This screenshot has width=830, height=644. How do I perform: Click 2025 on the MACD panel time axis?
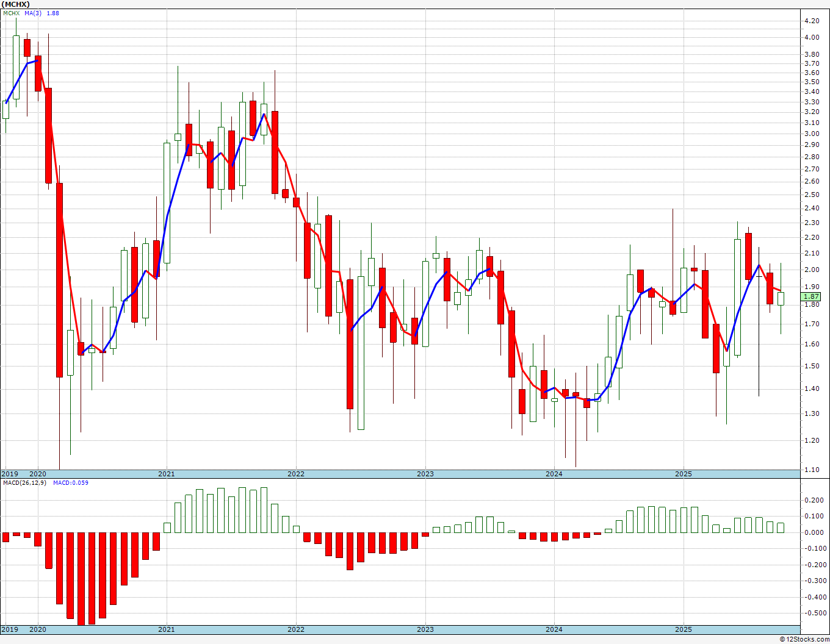[x=684, y=629]
